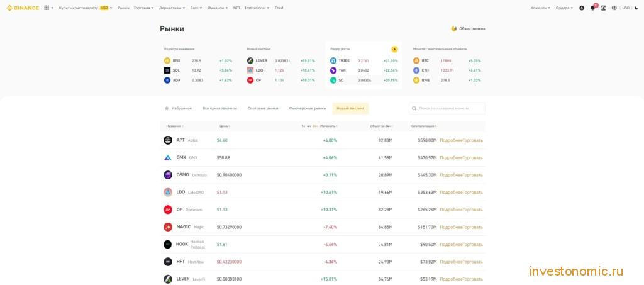
Task: Expand the Финансы menu
Action: pyautogui.click(x=218, y=8)
